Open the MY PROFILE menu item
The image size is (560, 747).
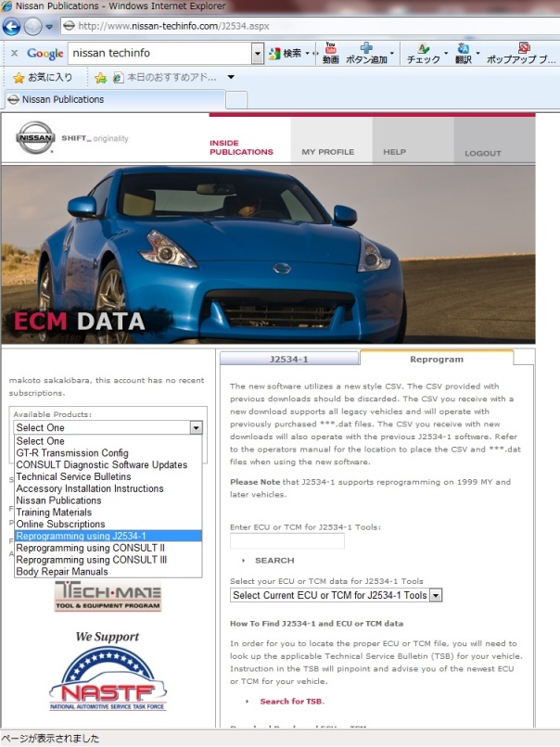pos(328,152)
